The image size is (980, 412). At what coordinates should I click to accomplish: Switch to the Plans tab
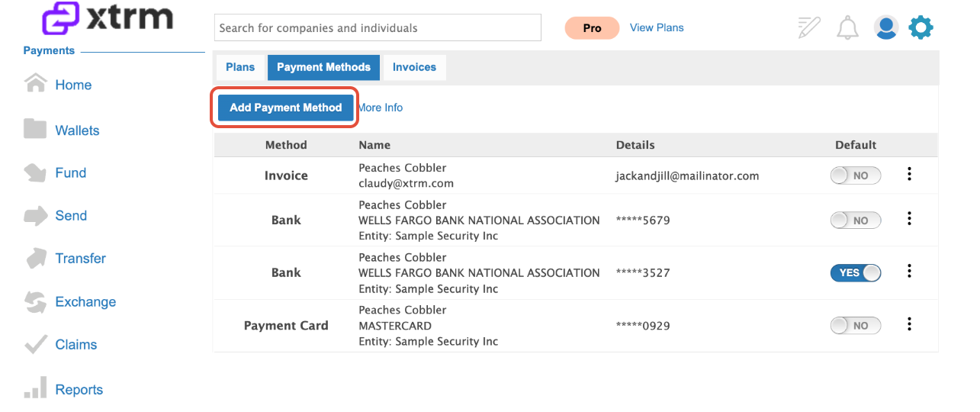tap(240, 67)
